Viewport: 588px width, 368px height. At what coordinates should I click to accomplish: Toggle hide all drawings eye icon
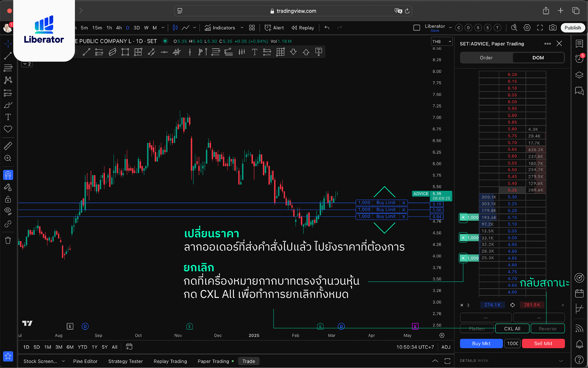(8, 211)
